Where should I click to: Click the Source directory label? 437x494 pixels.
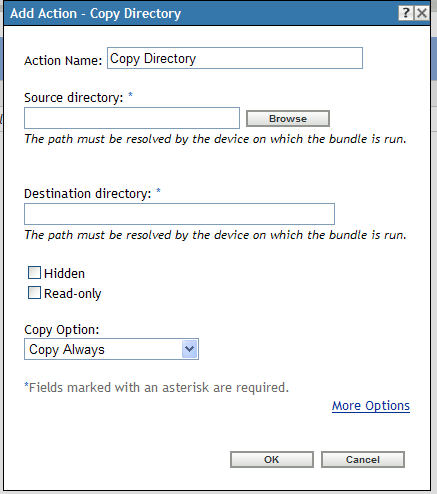[x=74, y=98]
